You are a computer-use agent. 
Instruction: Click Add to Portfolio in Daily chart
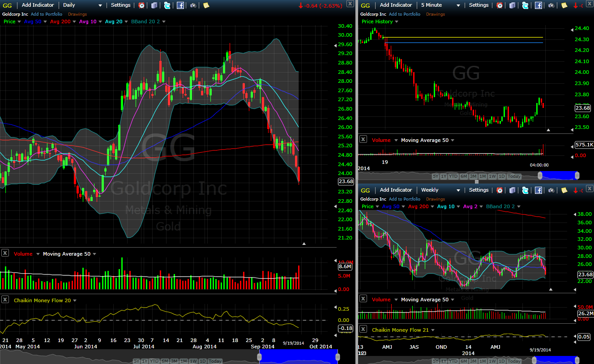[x=47, y=14]
